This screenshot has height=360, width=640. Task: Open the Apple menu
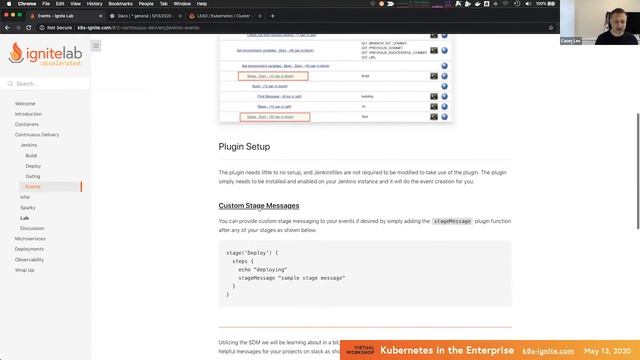[x=9, y=4]
